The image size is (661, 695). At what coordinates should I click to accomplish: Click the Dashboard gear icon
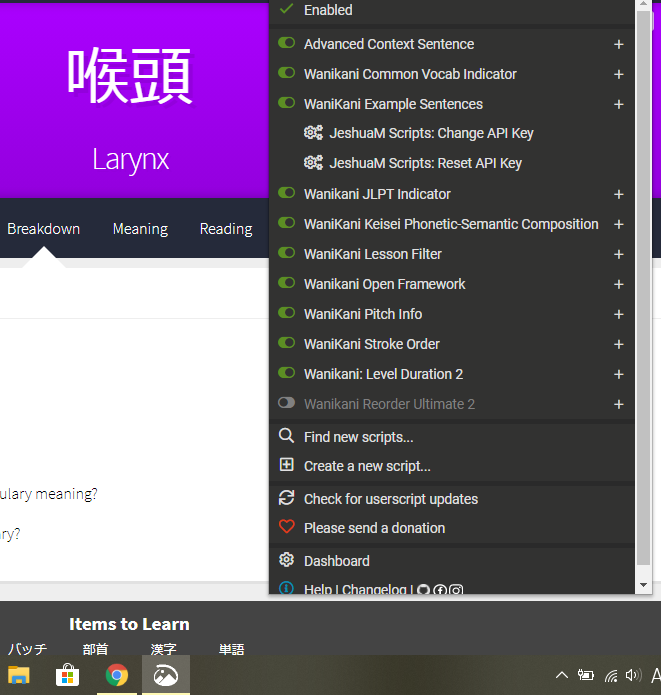(286, 560)
